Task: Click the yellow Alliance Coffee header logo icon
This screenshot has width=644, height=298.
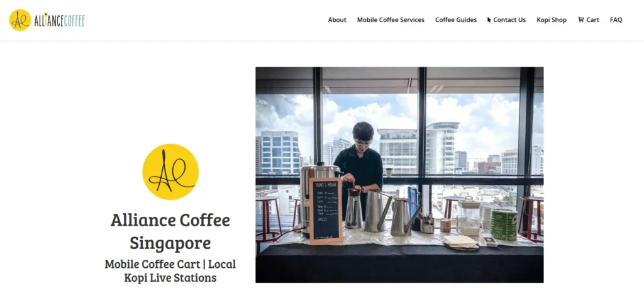Action: click(19, 19)
